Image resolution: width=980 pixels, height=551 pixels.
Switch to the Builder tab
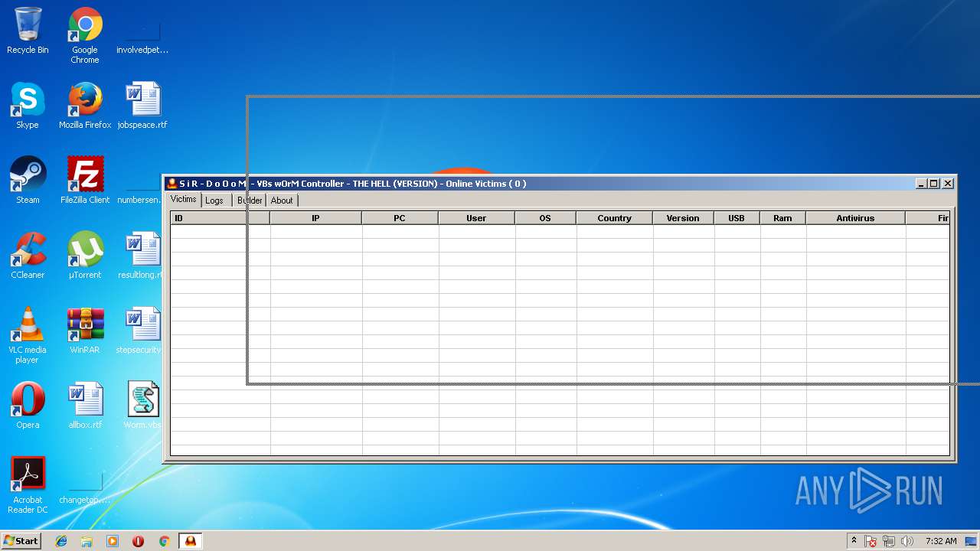click(x=250, y=201)
